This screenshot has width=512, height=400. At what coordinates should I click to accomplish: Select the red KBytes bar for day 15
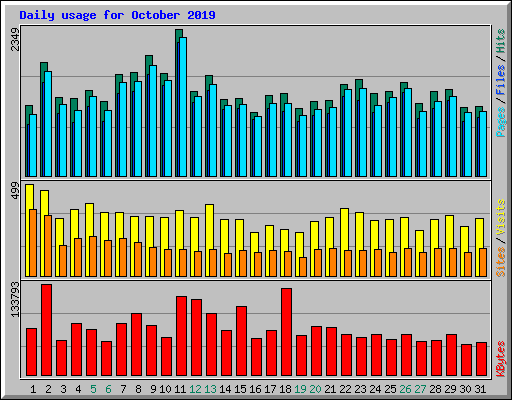(241, 341)
